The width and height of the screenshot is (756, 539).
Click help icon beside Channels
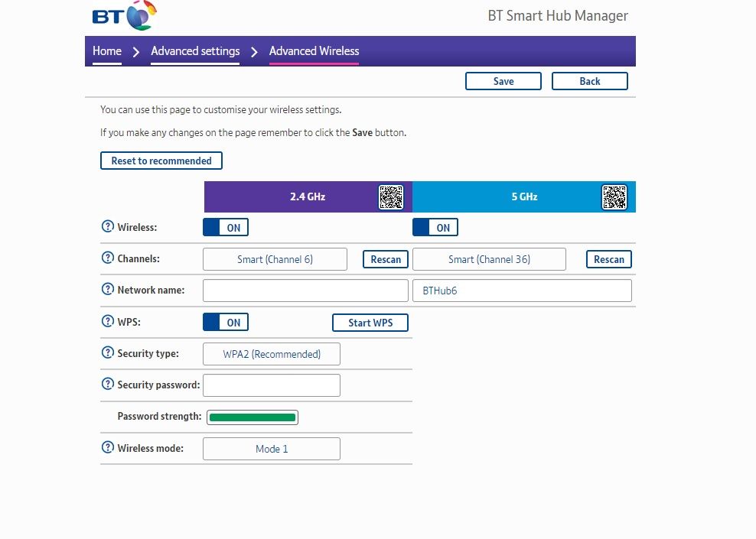pos(108,258)
